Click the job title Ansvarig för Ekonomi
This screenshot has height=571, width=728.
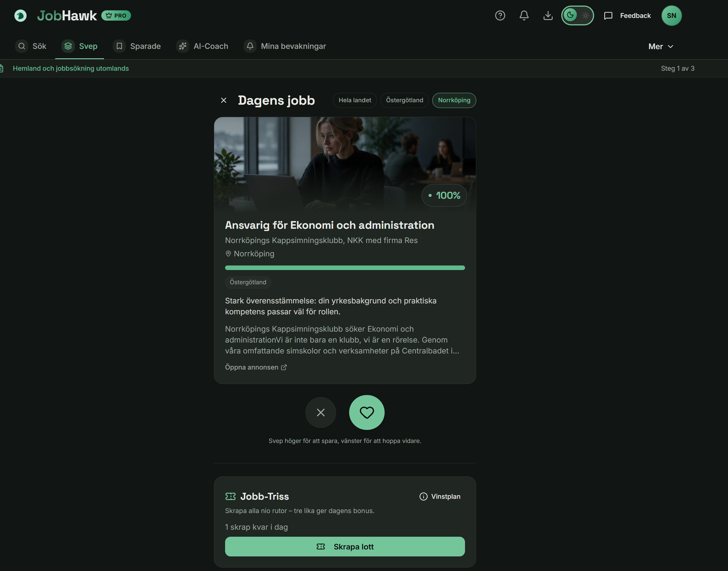[329, 225]
